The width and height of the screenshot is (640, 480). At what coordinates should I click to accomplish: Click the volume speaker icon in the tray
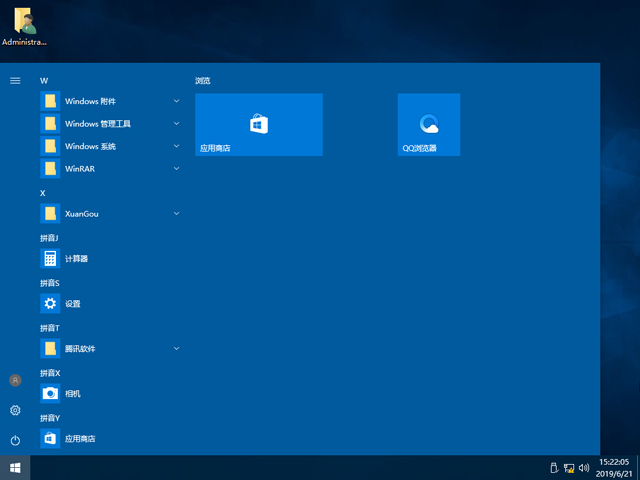pyautogui.click(x=585, y=467)
